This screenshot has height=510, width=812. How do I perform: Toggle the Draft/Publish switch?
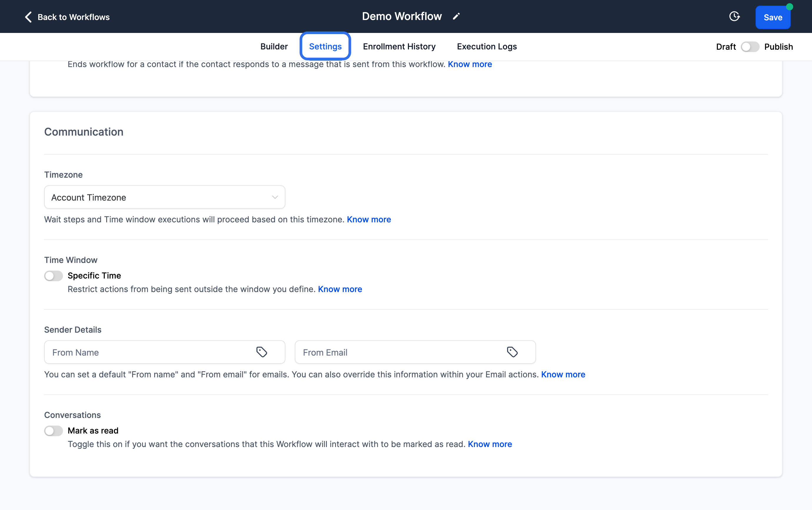750,46
